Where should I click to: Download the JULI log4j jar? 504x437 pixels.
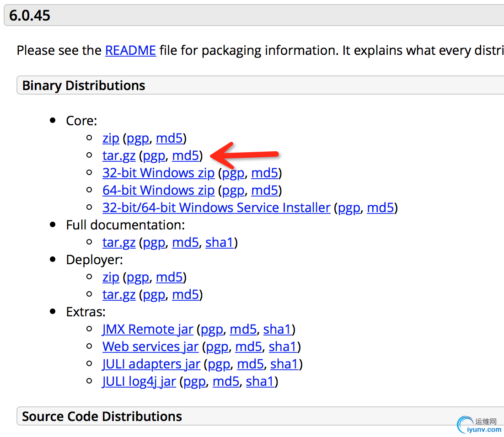(x=139, y=382)
